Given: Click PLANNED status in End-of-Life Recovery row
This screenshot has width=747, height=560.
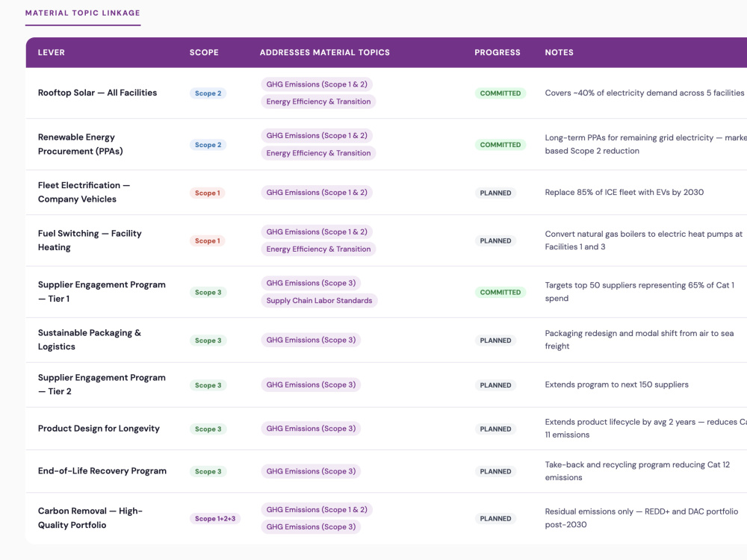Looking at the screenshot, I should pyautogui.click(x=495, y=471).
